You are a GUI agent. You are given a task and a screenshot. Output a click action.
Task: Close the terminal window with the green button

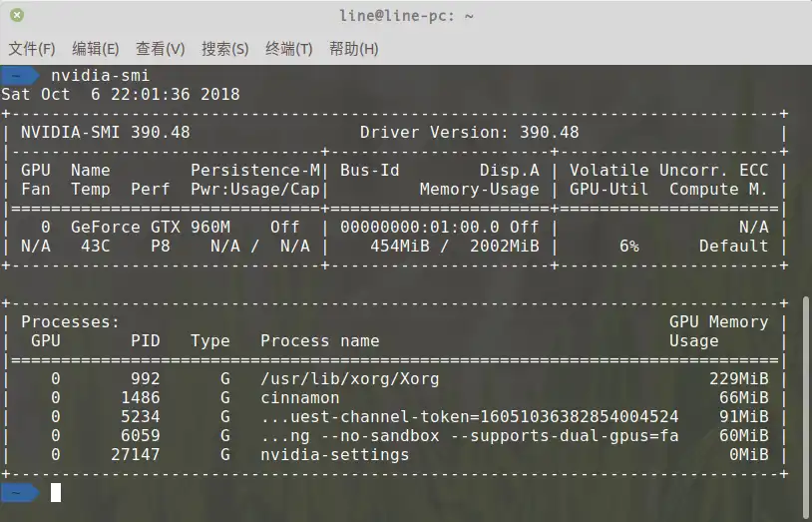tap(17, 16)
